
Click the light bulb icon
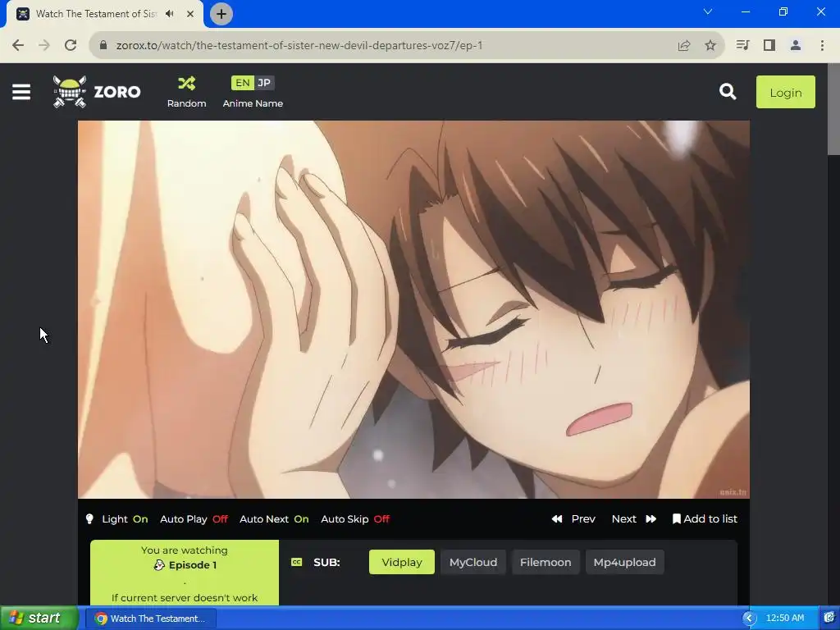[x=89, y=518]
